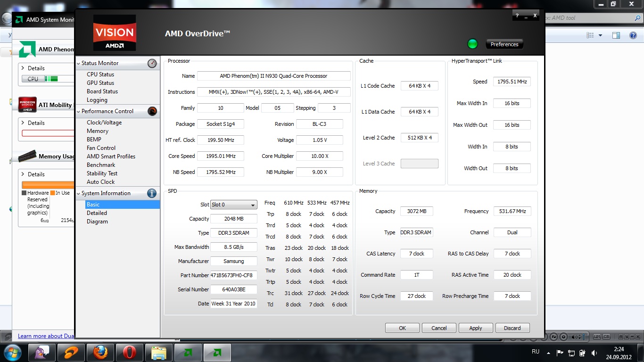Open the Stability Test page

(x=102, y=173)
